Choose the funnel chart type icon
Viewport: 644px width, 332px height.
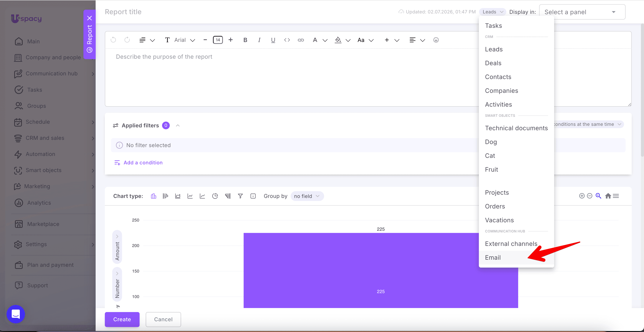click(x=240, y=196)
